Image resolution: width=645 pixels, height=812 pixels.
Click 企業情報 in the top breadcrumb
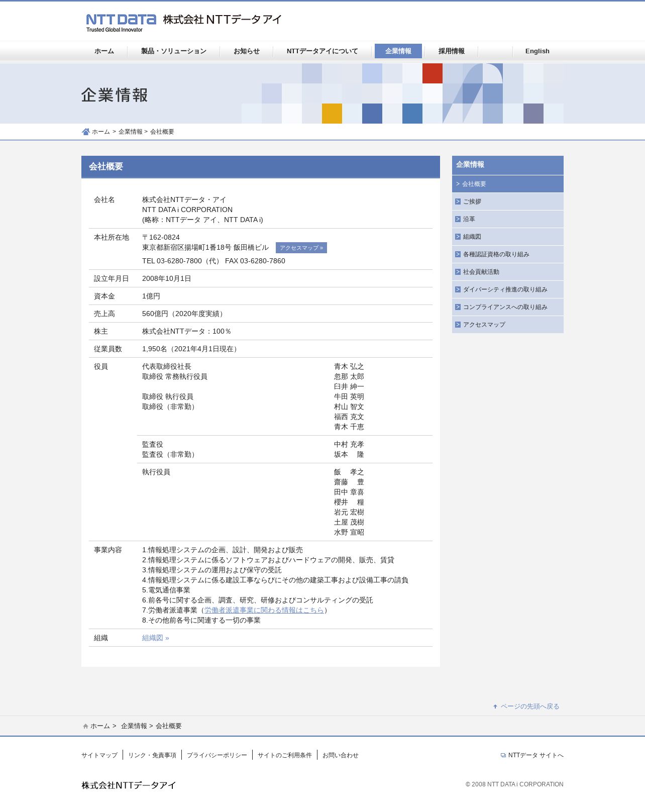coord(131,132)
